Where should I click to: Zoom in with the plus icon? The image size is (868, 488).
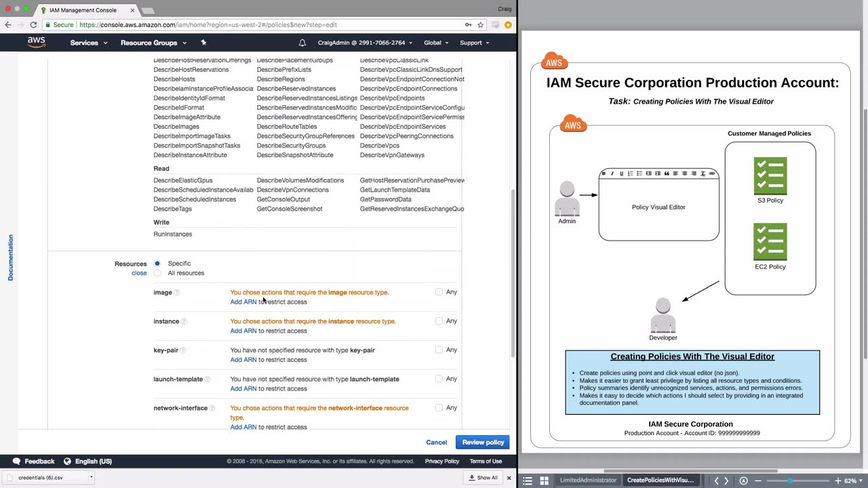(838, 481)
